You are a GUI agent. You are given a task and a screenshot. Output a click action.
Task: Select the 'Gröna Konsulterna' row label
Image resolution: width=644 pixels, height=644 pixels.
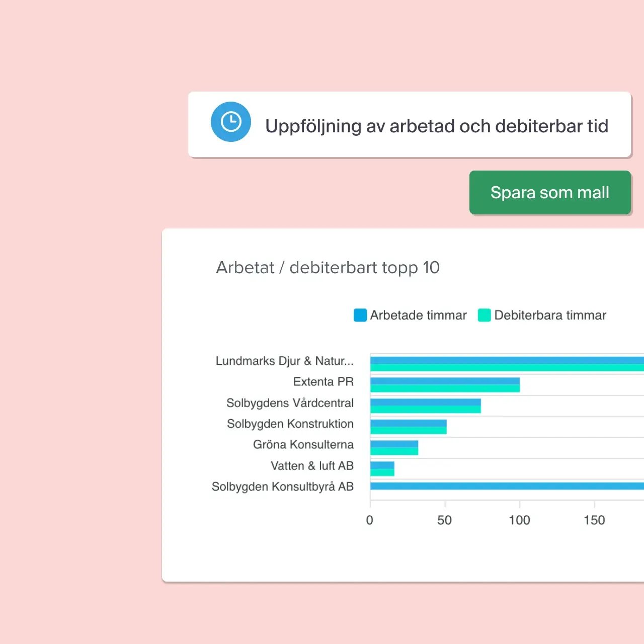[x=303, y=445]
